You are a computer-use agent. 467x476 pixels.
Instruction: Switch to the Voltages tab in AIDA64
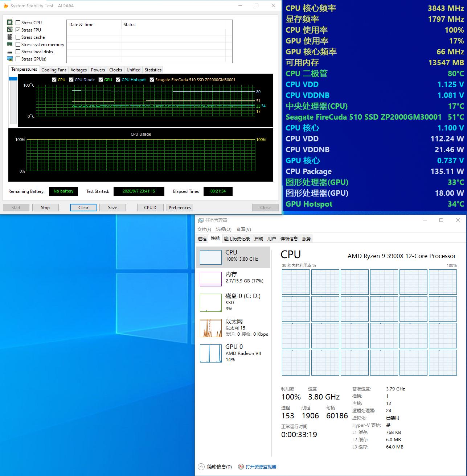(x=78, y=70)
